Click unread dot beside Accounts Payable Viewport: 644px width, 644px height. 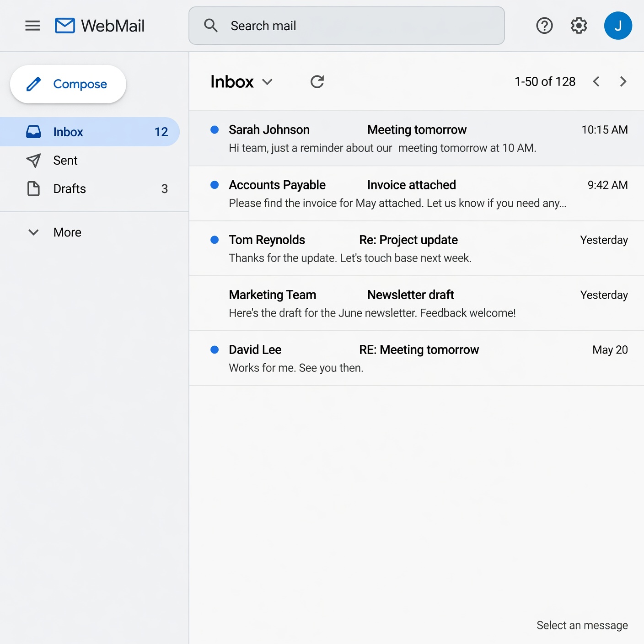tap(215, 185)
